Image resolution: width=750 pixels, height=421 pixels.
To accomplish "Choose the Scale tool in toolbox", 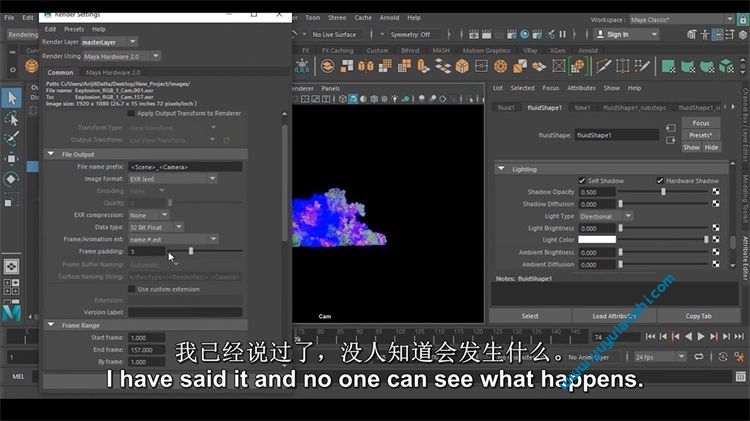I will (x=11, y=199).
